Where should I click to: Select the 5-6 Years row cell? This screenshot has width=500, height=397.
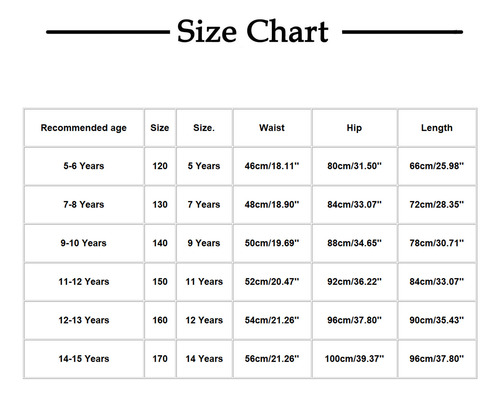point(84,166)
